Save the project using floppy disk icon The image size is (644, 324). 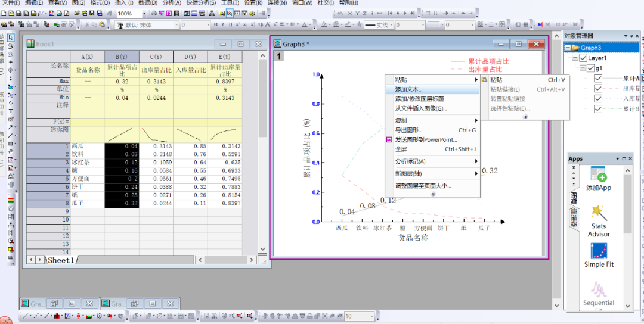[x=92, y=14]
